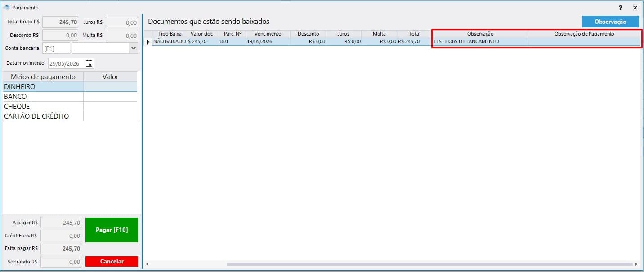Click the Conta bancária [F1] code field

click(56, 48)
